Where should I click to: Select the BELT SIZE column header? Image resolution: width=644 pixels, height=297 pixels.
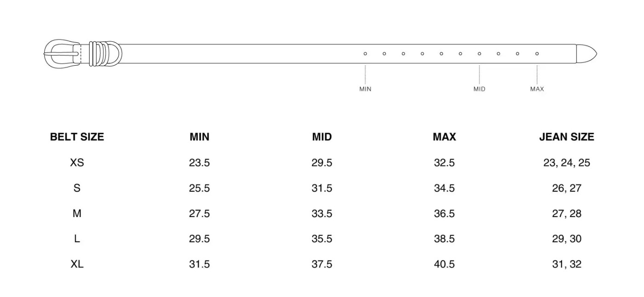point(77,137)
